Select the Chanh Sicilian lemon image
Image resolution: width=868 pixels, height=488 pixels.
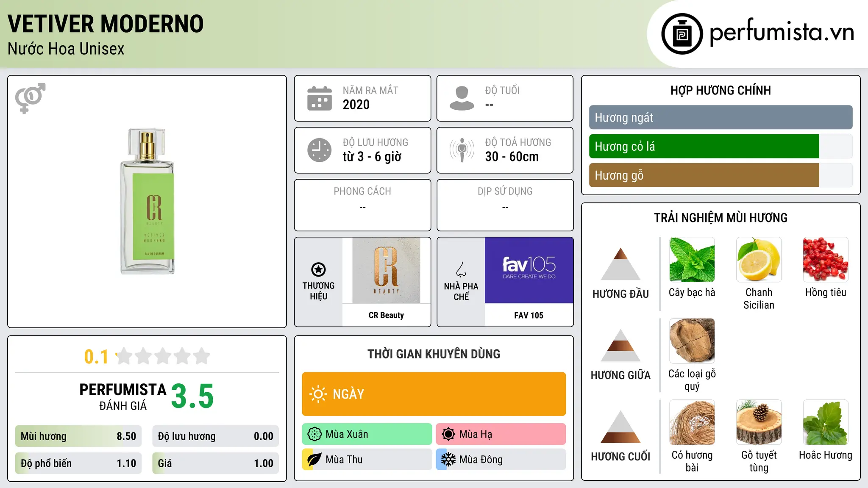(x=759, y=260)
